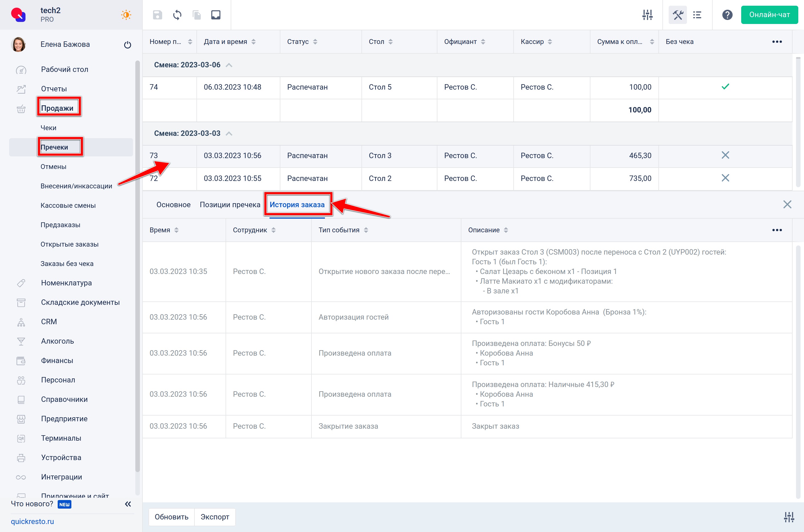The height and width of the screenshot is (532, 804).
Task: Sort history by Описание column
Action: [x=506, y=230]
